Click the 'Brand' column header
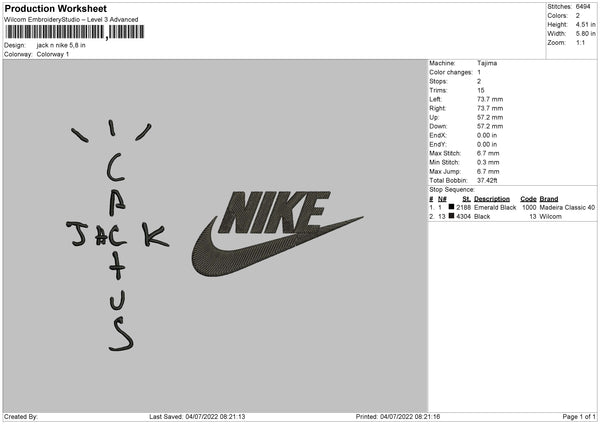 tap(549, 199)
